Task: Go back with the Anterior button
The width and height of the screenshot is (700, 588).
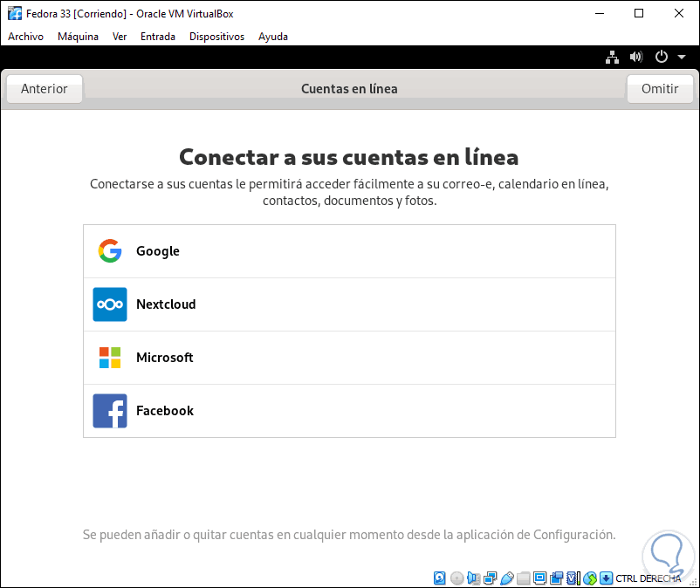Action: coord(45,89)
